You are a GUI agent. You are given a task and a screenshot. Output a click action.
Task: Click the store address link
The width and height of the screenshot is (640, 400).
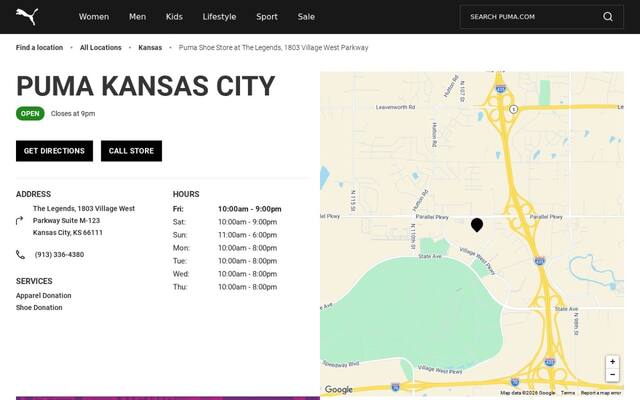point(84,220)
